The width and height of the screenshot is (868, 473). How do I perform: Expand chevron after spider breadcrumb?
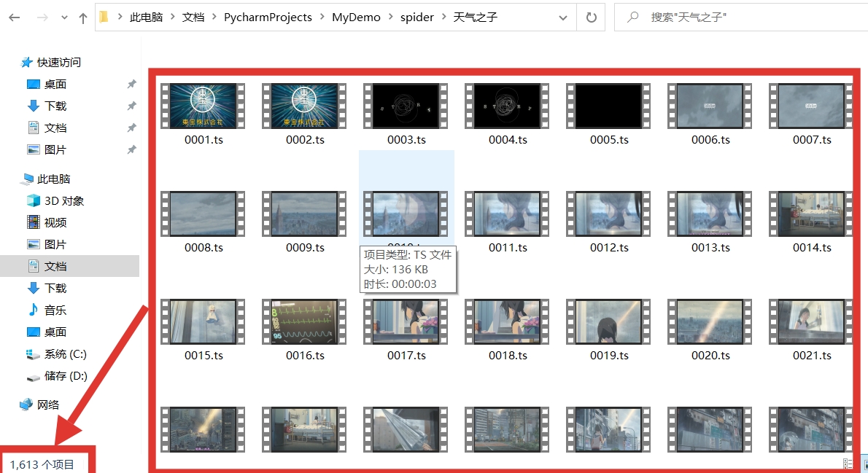point(443,17)
